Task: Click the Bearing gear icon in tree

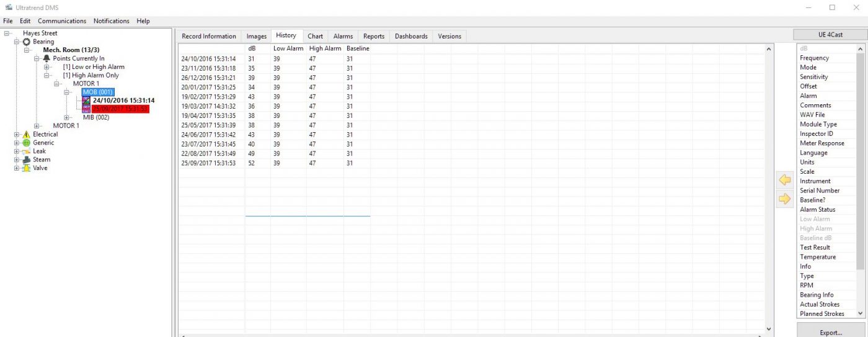Action: (x=27, y=42)
